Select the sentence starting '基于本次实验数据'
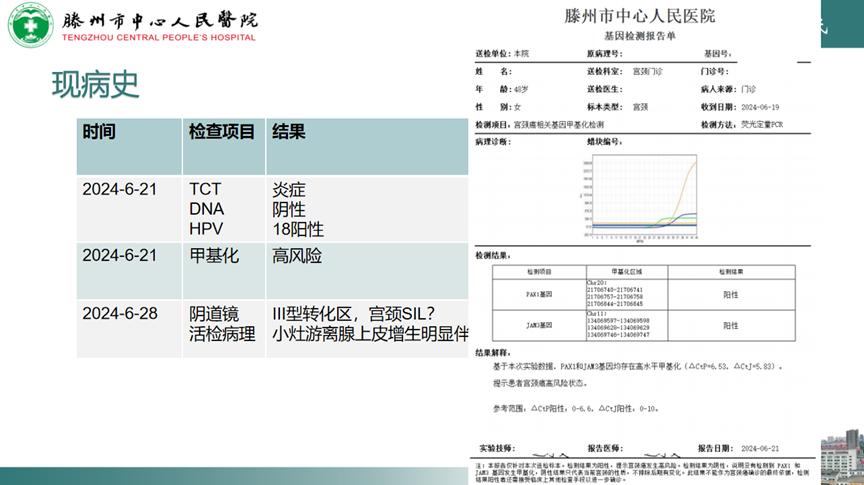This screenshot has width=864, height=485. tap(638, 367)
